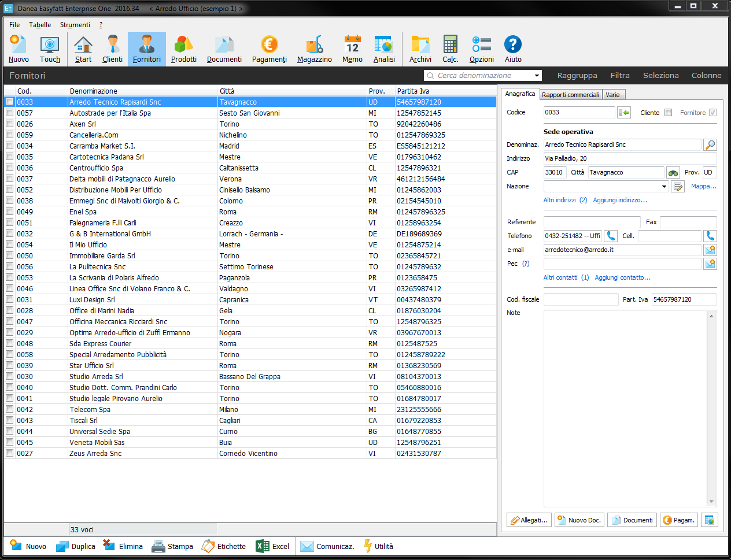Click into the Referente input field

[592, 222]
